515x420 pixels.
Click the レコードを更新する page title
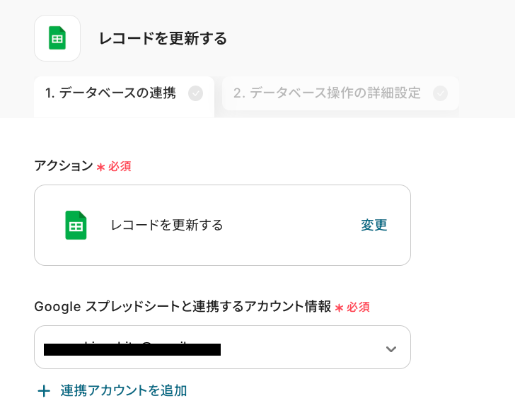click(163, 38)
